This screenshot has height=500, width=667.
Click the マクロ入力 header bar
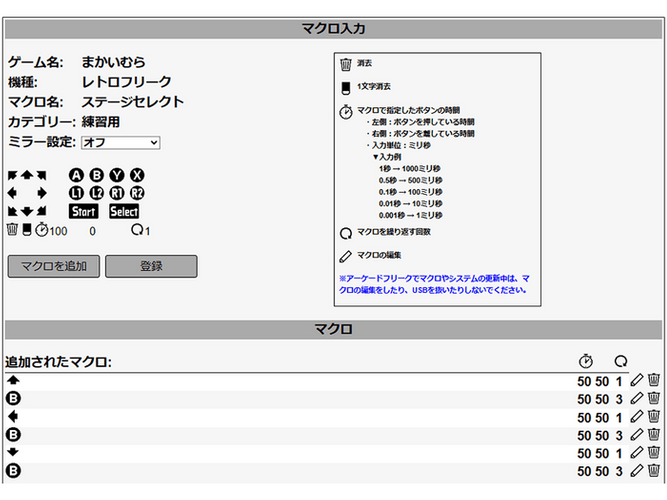(334, 29)
